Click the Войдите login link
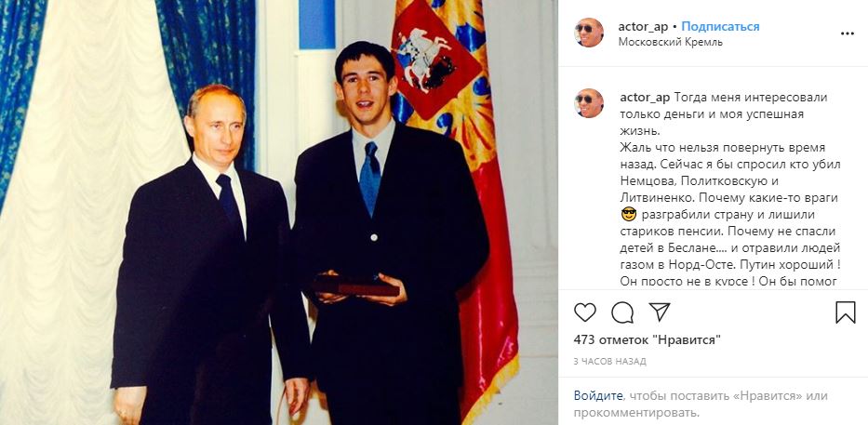Image resolution: width=868 pixels, height=425 pixels. pyautogui.click(x=598, y=395)
